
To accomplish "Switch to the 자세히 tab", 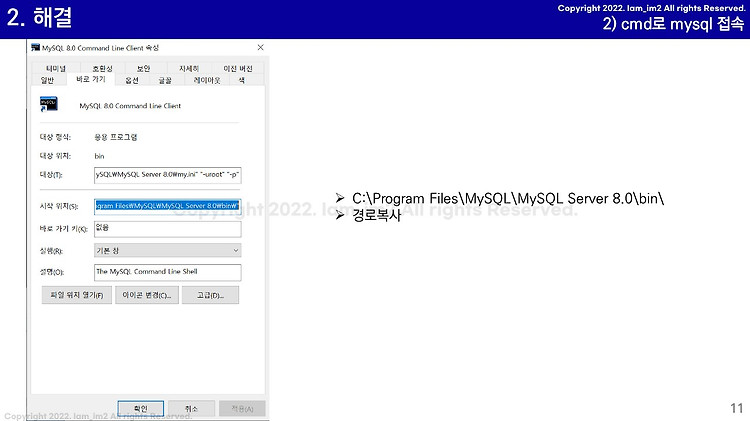I will click(189, 68).
